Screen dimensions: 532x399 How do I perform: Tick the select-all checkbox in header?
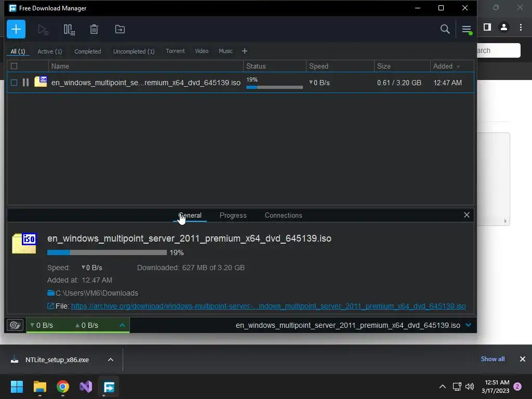point(14,66)
